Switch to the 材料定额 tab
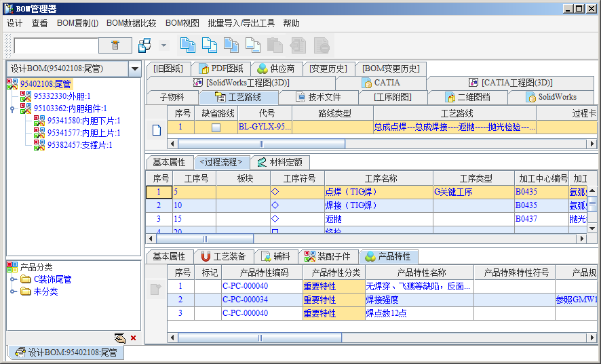 pos(279,163)
